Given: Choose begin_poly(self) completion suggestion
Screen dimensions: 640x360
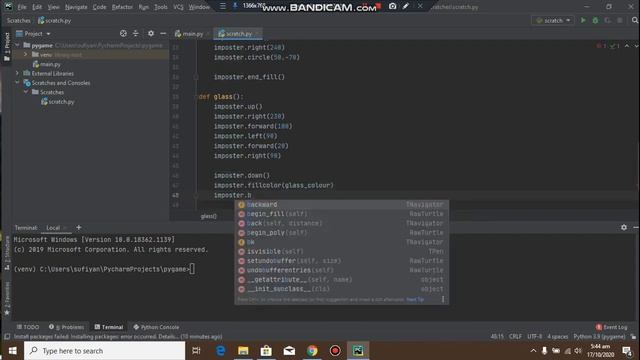Looking at the screenshot, I should pyautogui.click(x=341, y=233).
